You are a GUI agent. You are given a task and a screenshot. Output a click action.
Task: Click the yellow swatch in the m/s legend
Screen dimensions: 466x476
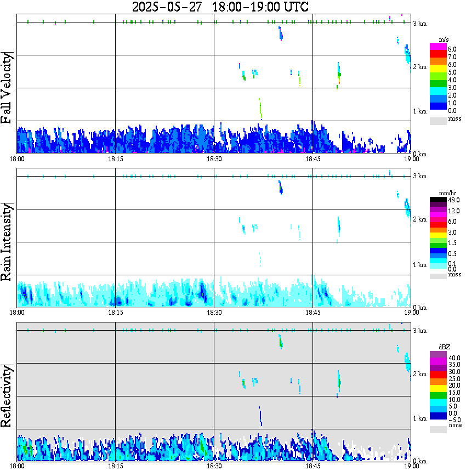click(438, 69)
